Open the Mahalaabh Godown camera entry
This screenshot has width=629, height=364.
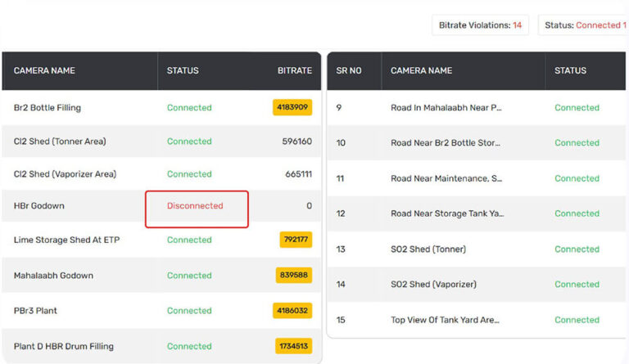(53, 276)
